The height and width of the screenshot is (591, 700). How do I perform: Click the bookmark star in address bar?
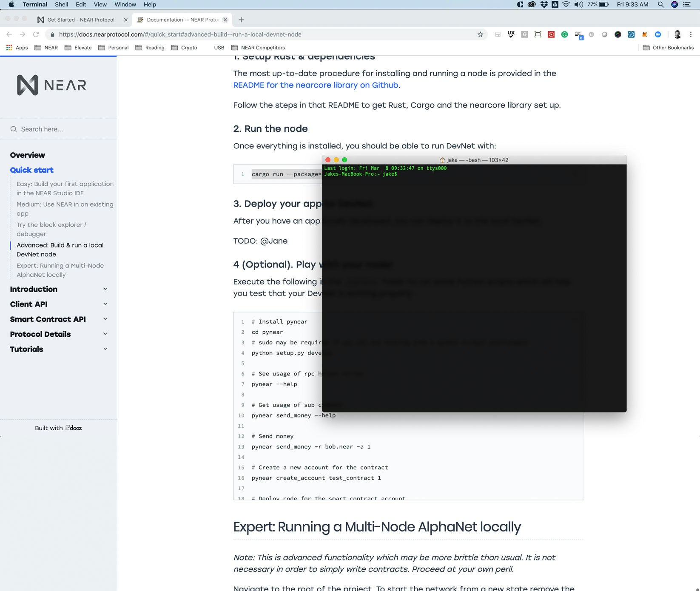(x=480, y=34)
